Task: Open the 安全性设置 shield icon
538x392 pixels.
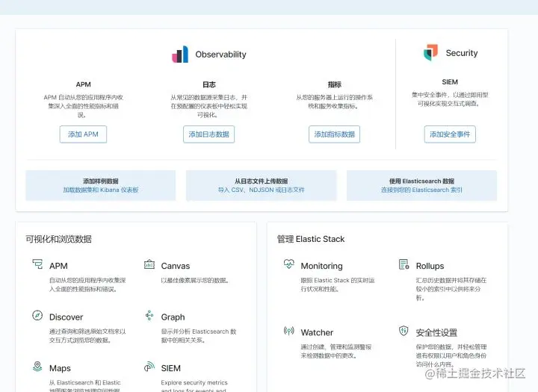Action: [x=403, y=331]
